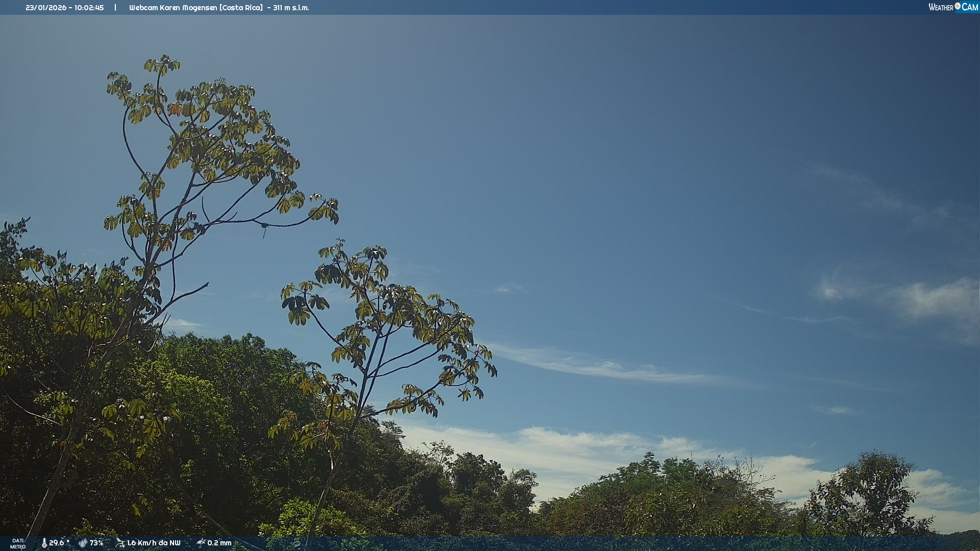Click the 73% humidity value

click(x=96, y=543)
